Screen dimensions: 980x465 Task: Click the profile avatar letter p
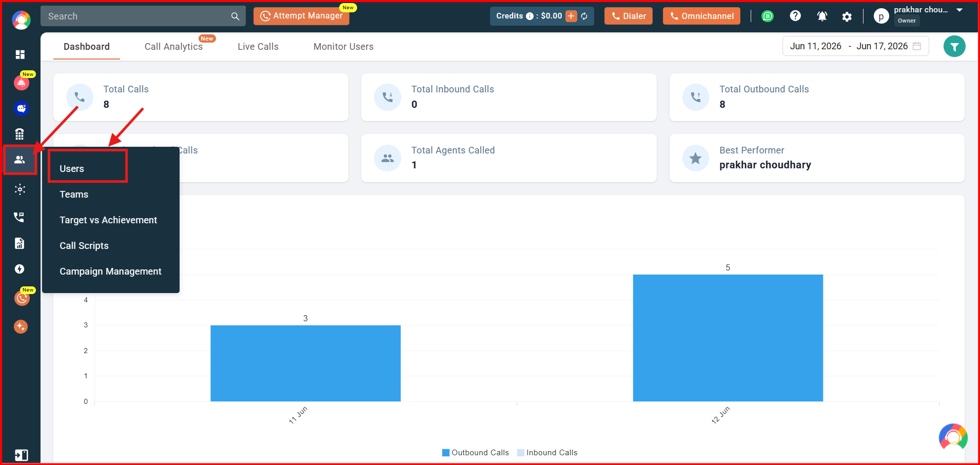881,16
